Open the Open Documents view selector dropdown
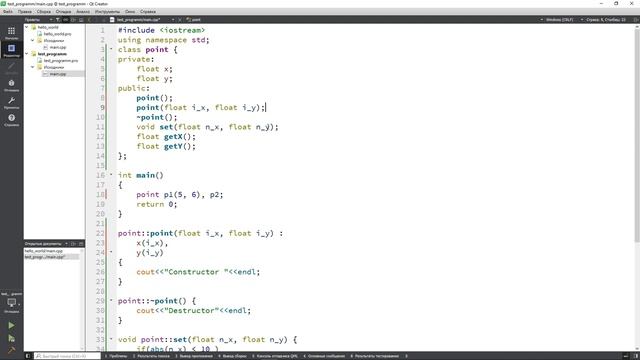Screen dimensions: 640x360 (46, 244)
